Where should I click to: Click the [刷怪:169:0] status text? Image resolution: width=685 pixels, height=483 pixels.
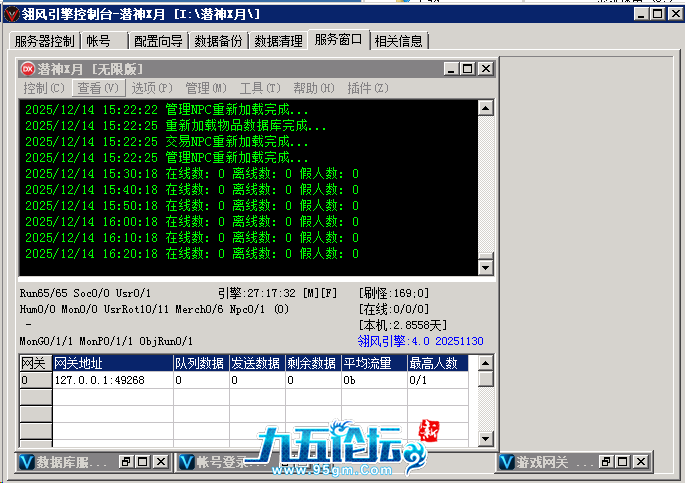(394, 293)
